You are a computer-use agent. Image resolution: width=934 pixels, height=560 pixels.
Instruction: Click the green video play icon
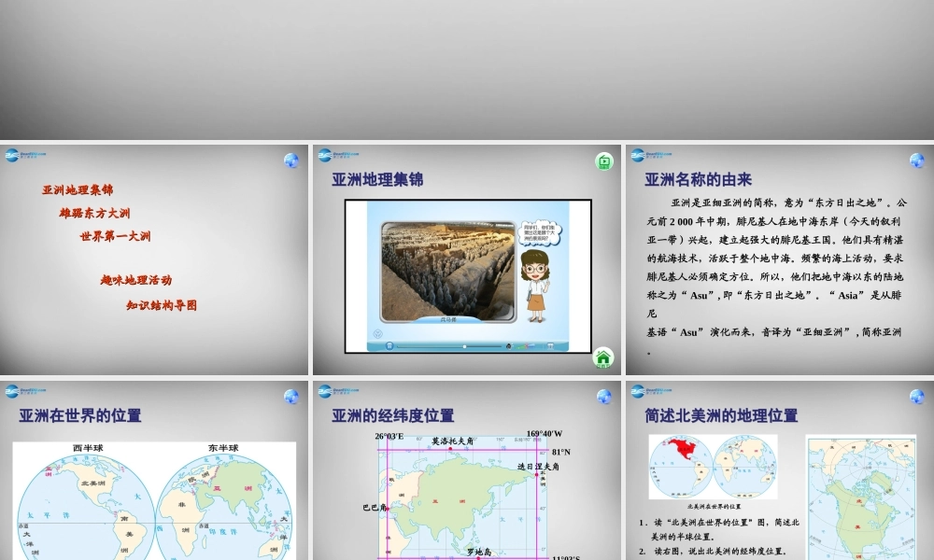click(604, 161)
